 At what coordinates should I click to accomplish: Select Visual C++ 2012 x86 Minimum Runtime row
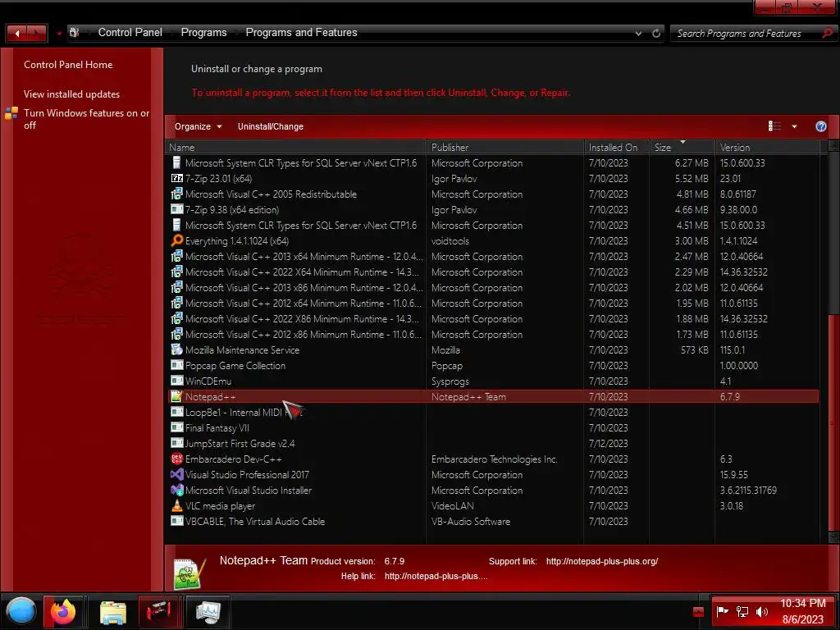492,335
